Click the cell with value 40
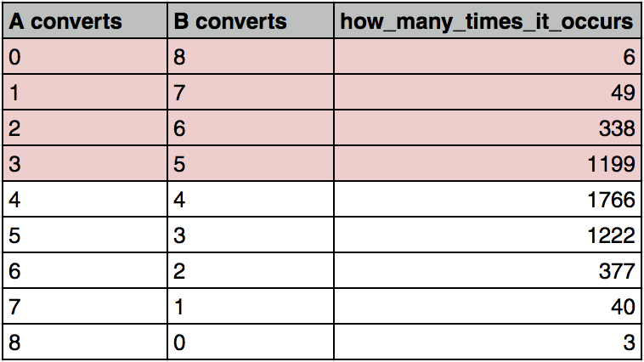This screenshot has width=644, height=362. pos(488,307)
